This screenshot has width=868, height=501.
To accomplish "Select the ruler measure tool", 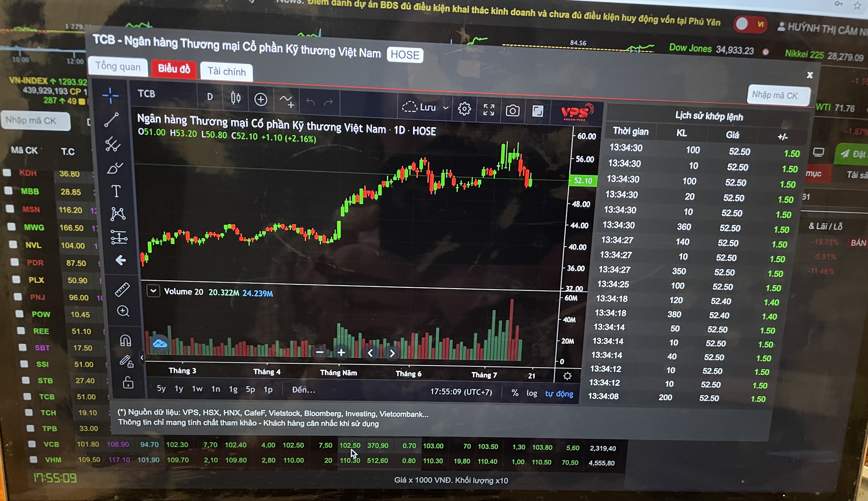I will [x=122, y=290].
